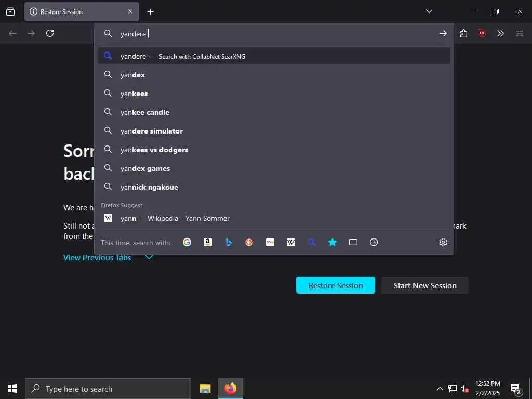Open the network status tray icon
This screenshot has width=532, height=399.
(x=453, y=389)
